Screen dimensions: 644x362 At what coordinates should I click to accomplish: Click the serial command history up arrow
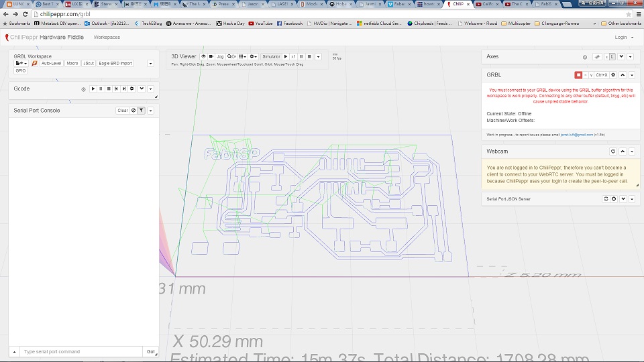(14, 352)
